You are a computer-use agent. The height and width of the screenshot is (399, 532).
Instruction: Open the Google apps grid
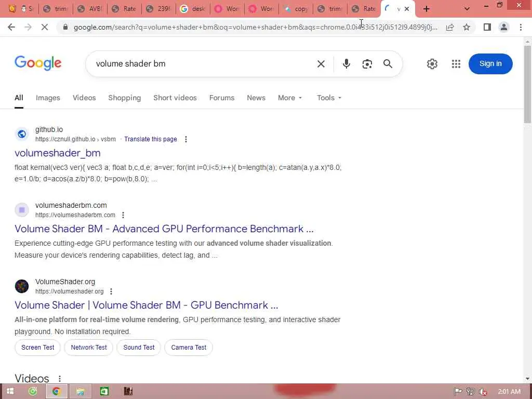click(456, 64)
